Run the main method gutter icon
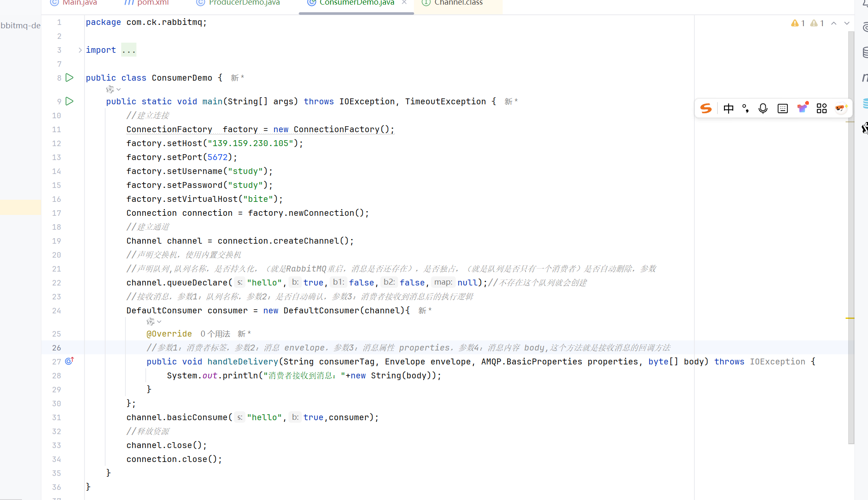The width and height of the screenshot is (868, 500). (x=70, y=101)
